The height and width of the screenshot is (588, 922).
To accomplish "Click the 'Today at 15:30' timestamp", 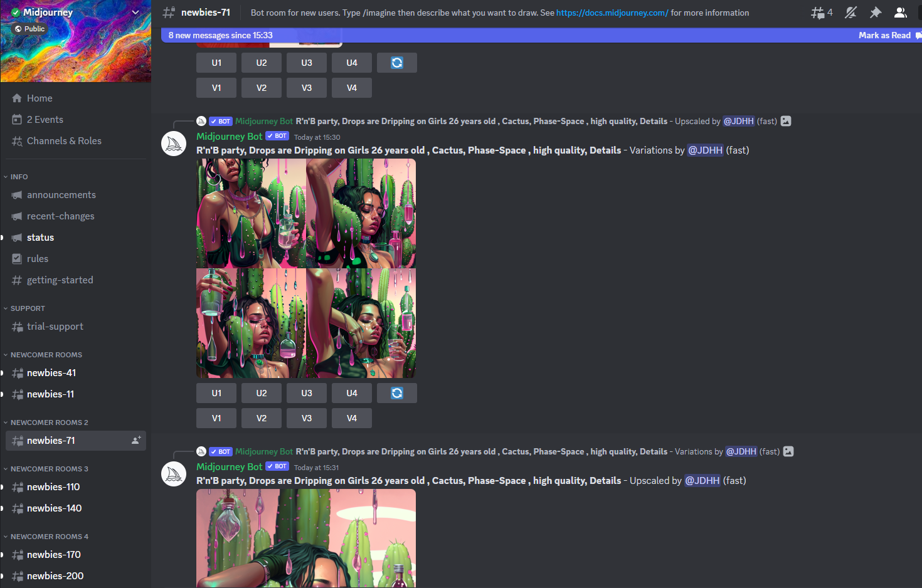I will pos(317,137).
